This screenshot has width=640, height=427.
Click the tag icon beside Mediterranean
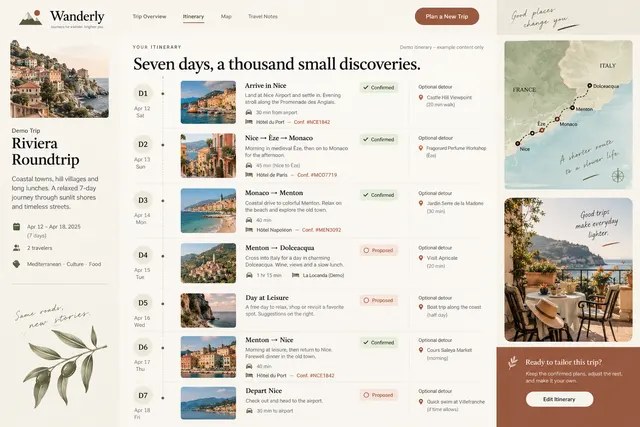click(16, 264)
